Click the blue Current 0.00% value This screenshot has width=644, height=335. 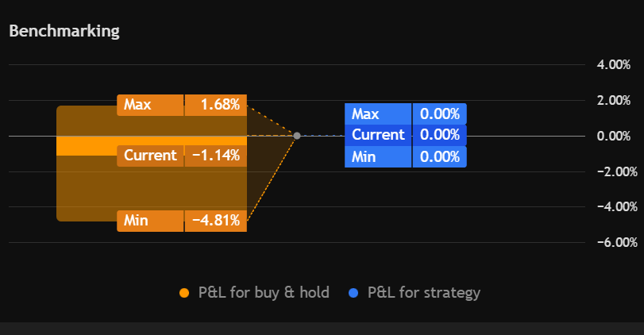tap(439, 135)
